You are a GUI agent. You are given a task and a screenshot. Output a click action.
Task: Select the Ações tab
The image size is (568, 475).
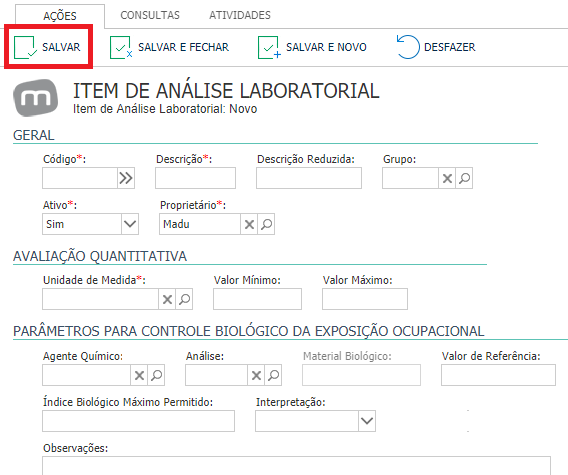(60, 16)
